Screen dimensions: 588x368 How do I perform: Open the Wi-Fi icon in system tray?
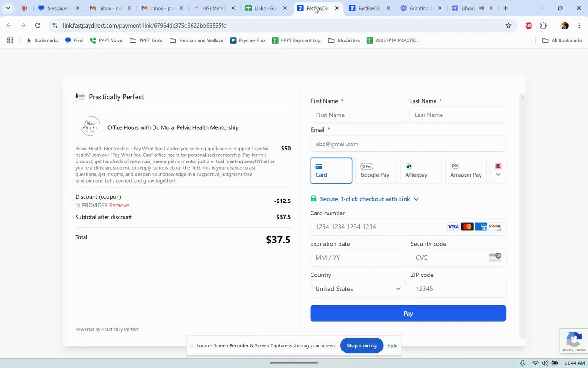[x=535, y=363]
